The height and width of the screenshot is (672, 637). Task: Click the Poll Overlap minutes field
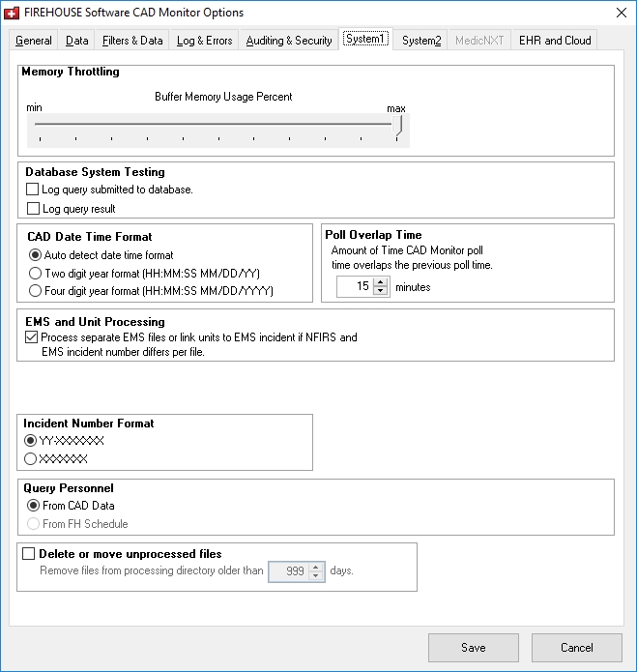pyautogui.click(x=355, y=286)
